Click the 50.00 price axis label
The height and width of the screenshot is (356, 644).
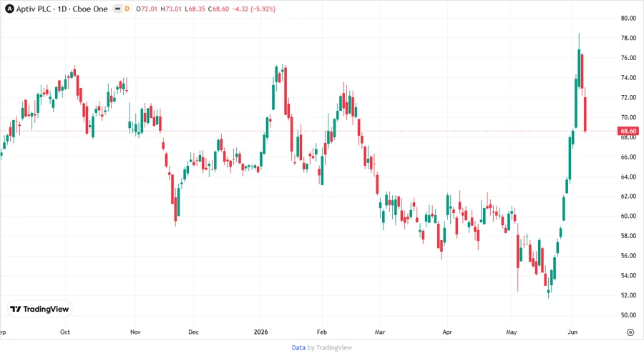point(628,315)
